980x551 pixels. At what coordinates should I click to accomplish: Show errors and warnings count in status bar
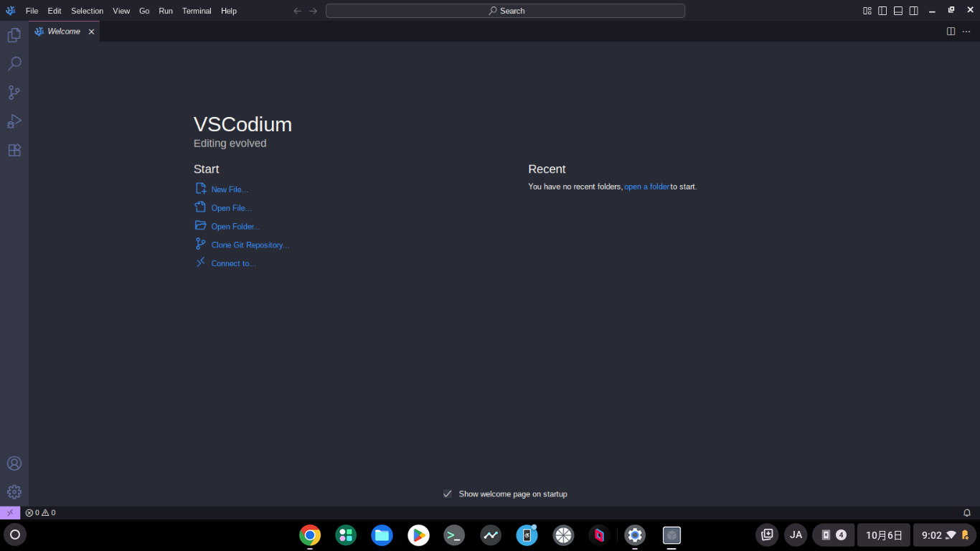tap(40, 512)
